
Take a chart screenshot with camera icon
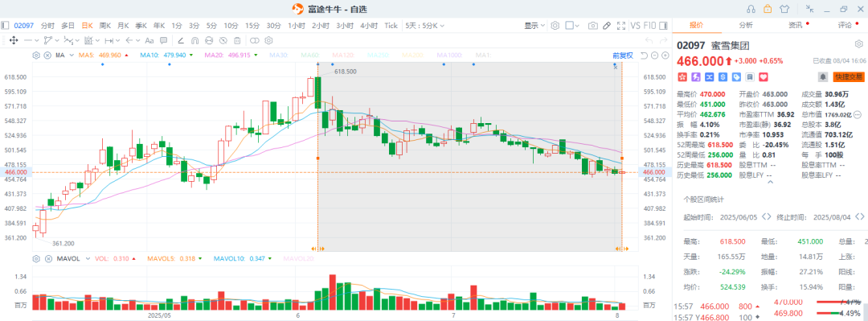tap(593, 26)
